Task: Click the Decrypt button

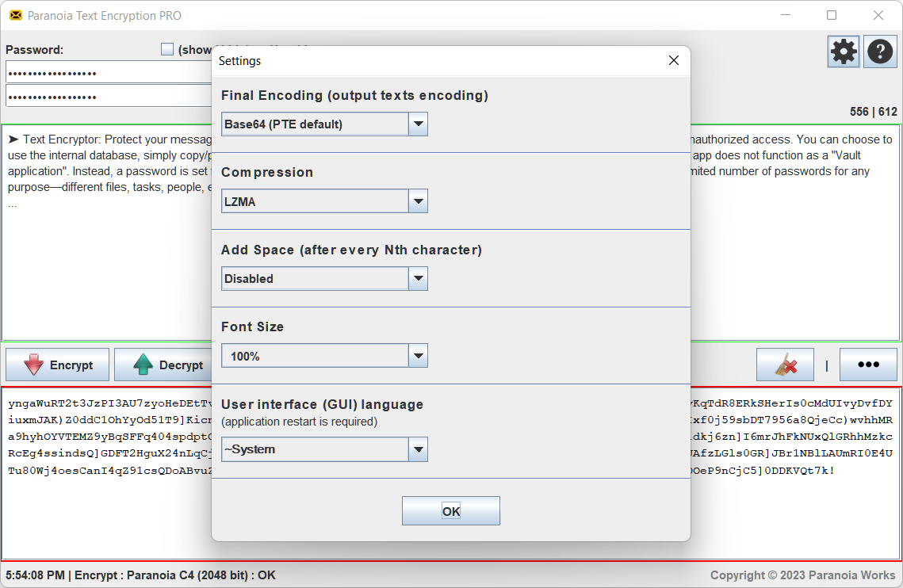Action: pyautogui.click(x=166, y=365)
